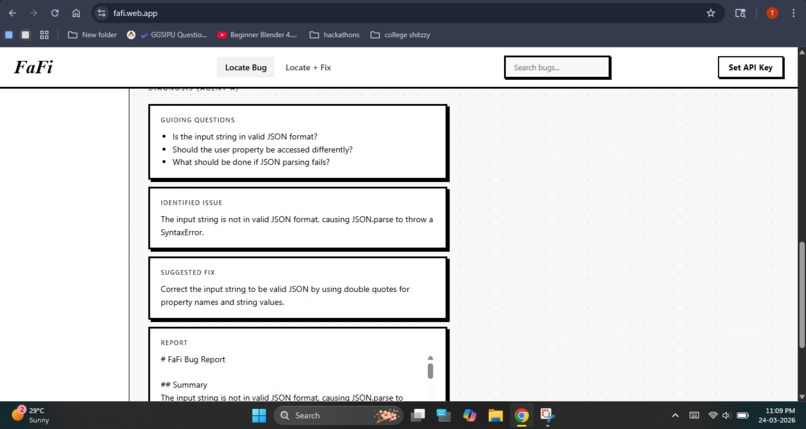Open the weather widget showing 29°C Sunny
The width and height of the screenshot is (806, 429).
click(x=31, y=415)
